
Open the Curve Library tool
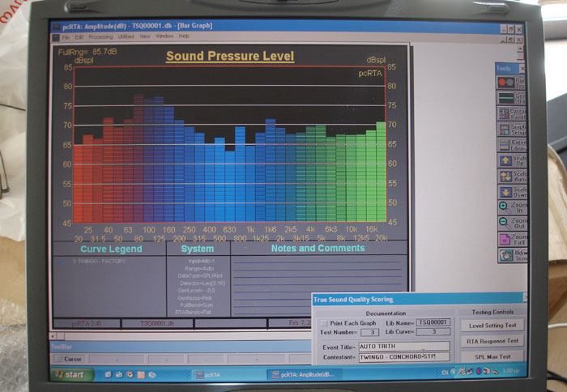[503, 143]
